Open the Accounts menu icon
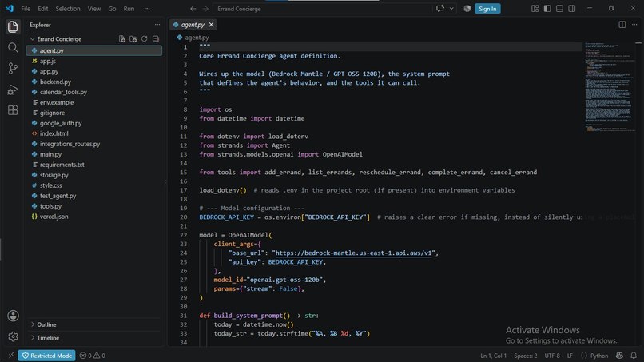Viewport: 644px width, 362px height. click(x=13, y=316)
